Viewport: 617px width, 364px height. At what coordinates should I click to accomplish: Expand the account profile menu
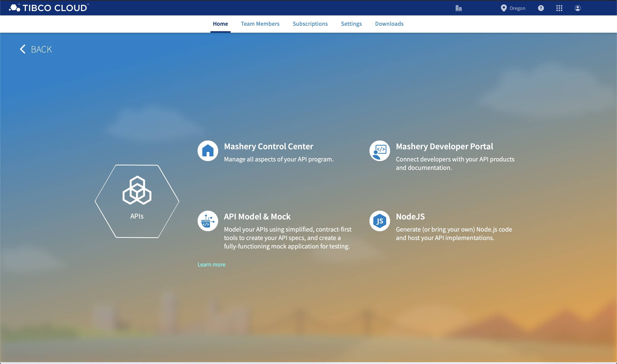coord(578,8)
